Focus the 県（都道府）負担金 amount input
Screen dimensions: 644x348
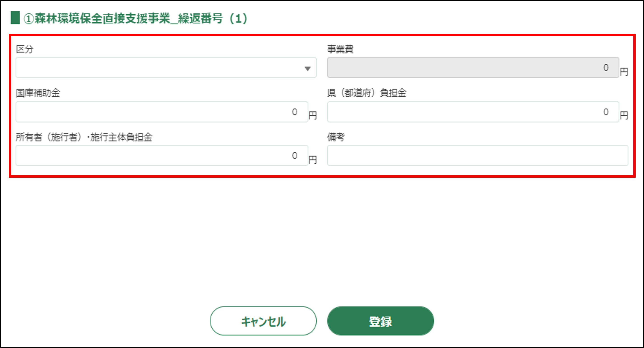tap(473, 112)
